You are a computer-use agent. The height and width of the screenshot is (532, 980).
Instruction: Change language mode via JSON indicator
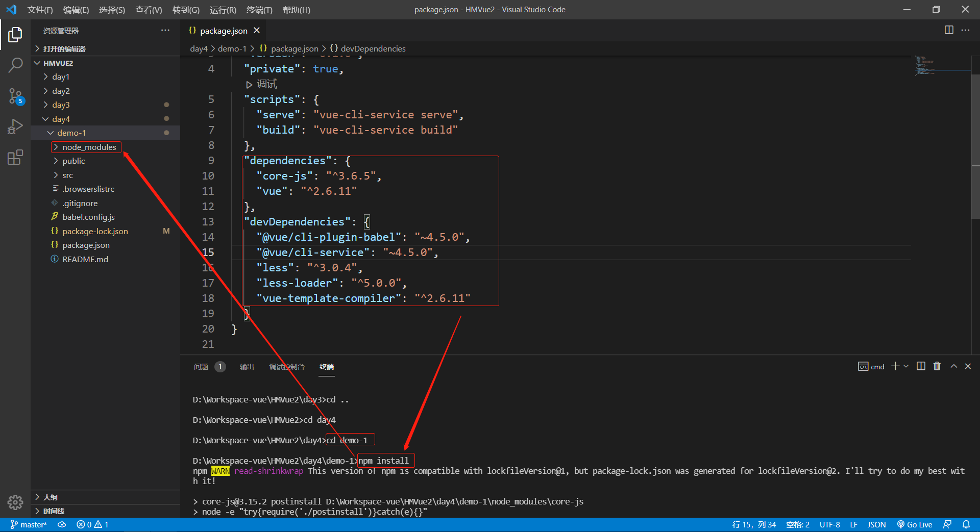(x=876, y=524)
